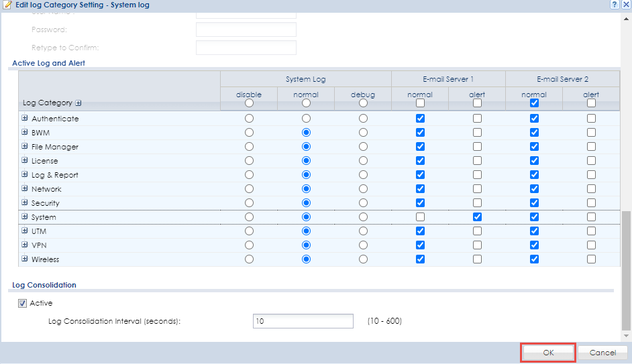
Task: Click plus icon beside Wireless
Action: (x=25, y=259)
